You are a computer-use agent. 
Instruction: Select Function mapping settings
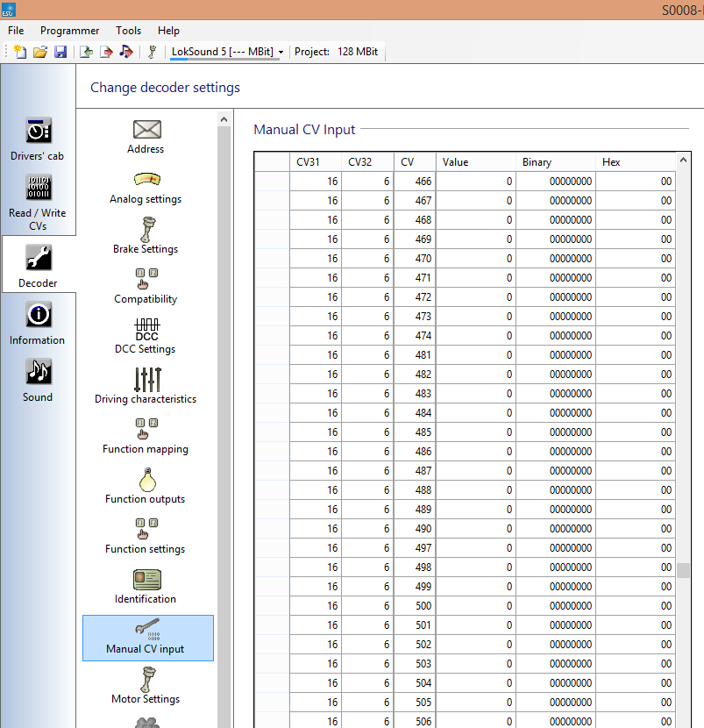pos(146,435)
